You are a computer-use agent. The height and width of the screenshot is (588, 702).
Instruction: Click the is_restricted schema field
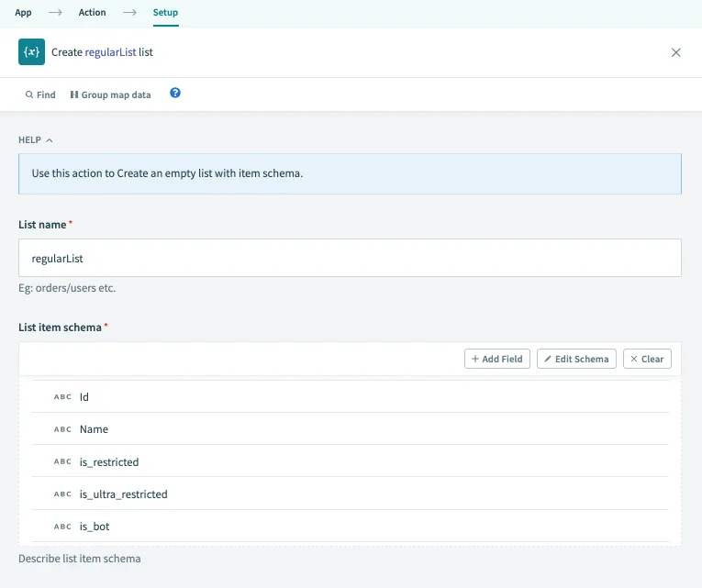click(109, 462)
